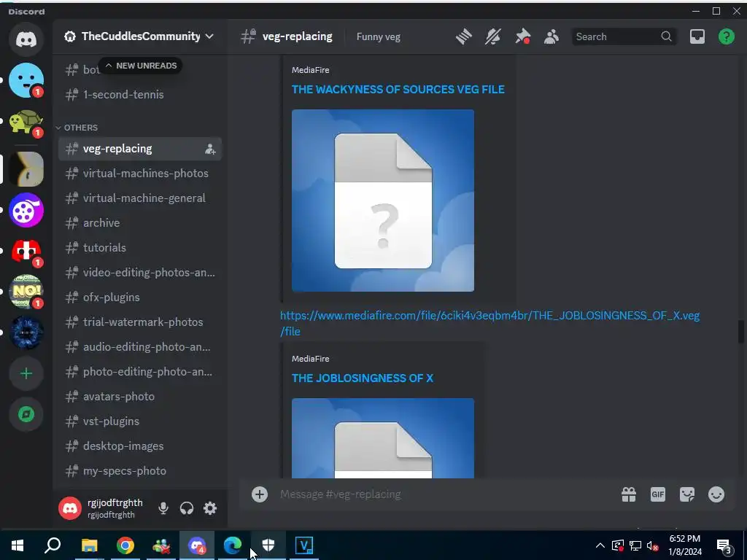Open THE JOBLOSINGNESS OF X embed title
Image resolution: width=747 pixels, height=560 pixels.
pyautogui.click(x=363, y=378)
